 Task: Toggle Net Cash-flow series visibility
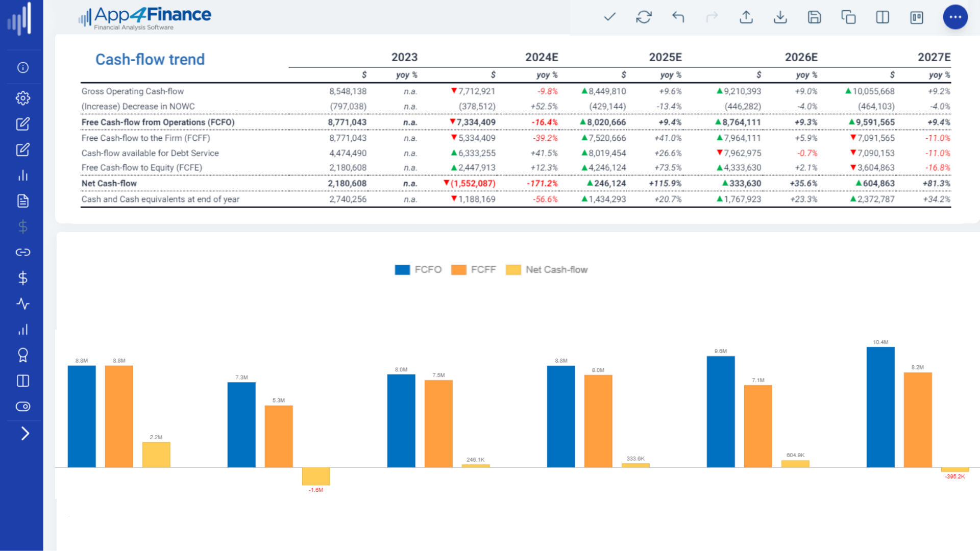(x=547, y=269)
